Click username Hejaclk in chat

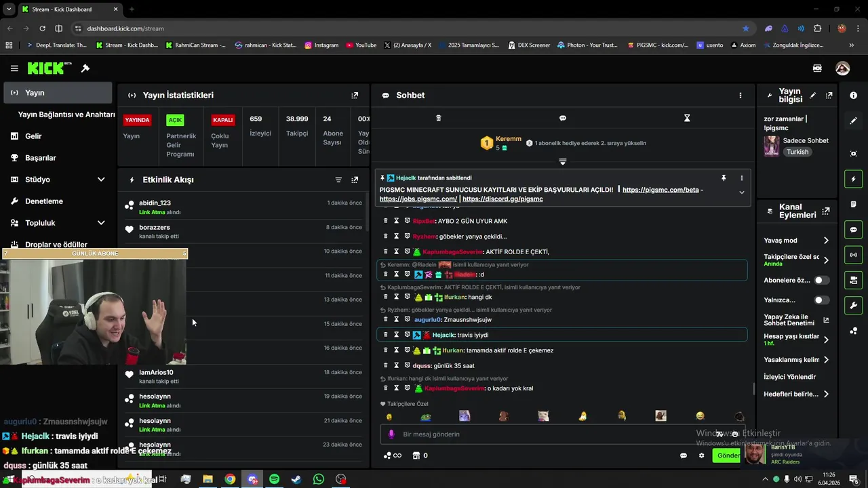443,335
